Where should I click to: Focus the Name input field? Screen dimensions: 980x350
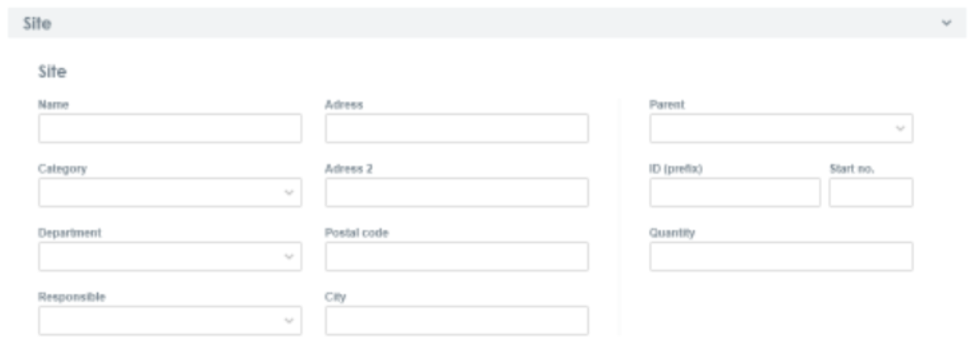tap(170, 128)
